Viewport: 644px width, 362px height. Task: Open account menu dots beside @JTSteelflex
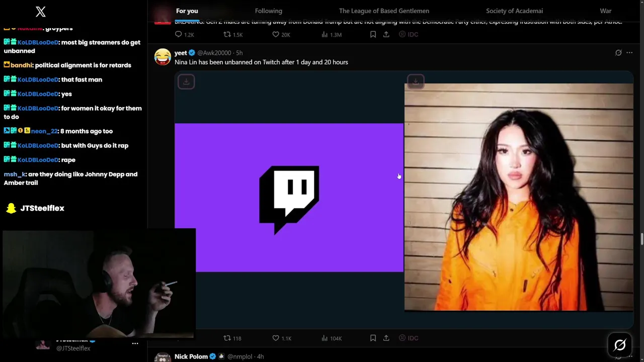tap(135, 343)
